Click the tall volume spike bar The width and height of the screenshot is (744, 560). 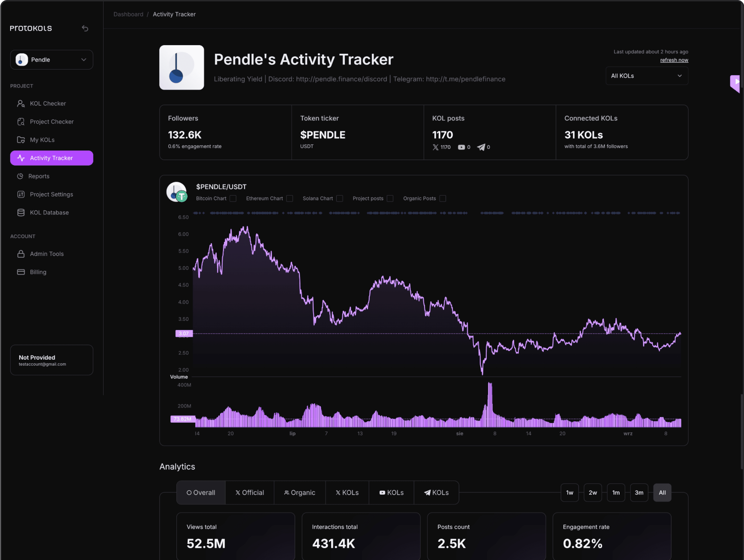(490, 405)
